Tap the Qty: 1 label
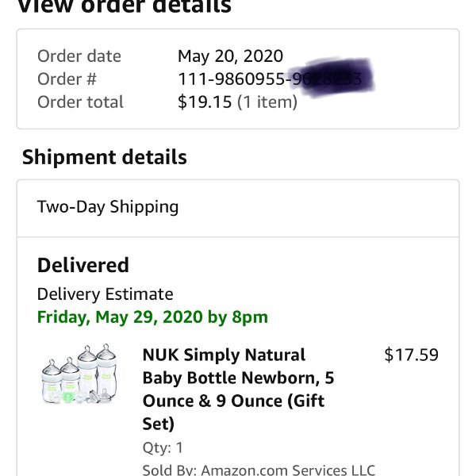Screen dimensions: 476x476 (163, 447)
